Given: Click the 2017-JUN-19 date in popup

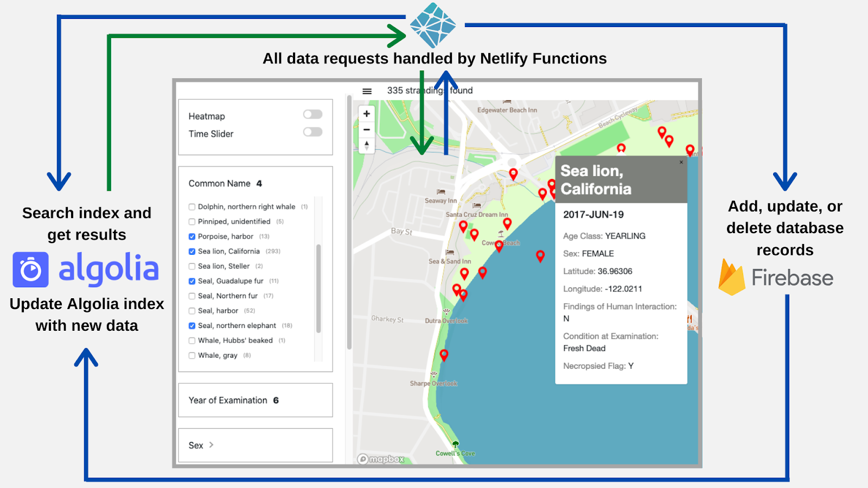Looking at the screenshot, I should coord(593,215).
